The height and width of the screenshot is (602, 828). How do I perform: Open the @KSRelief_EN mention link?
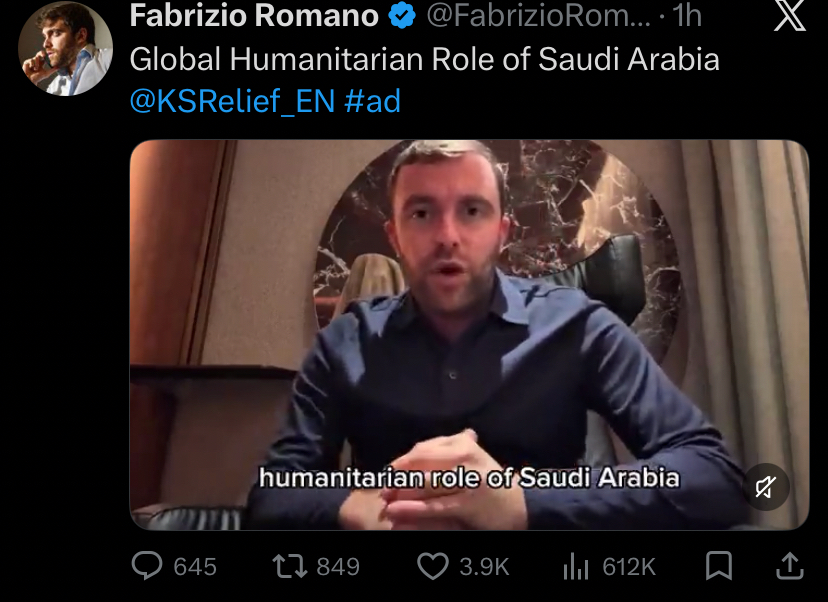click(x=232, y=101)
